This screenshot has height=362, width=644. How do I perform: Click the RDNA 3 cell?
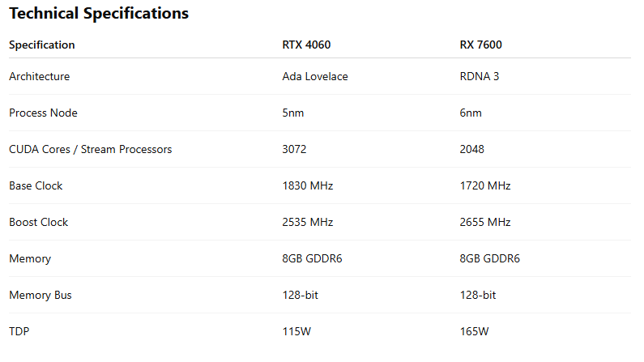click(480, 76)
